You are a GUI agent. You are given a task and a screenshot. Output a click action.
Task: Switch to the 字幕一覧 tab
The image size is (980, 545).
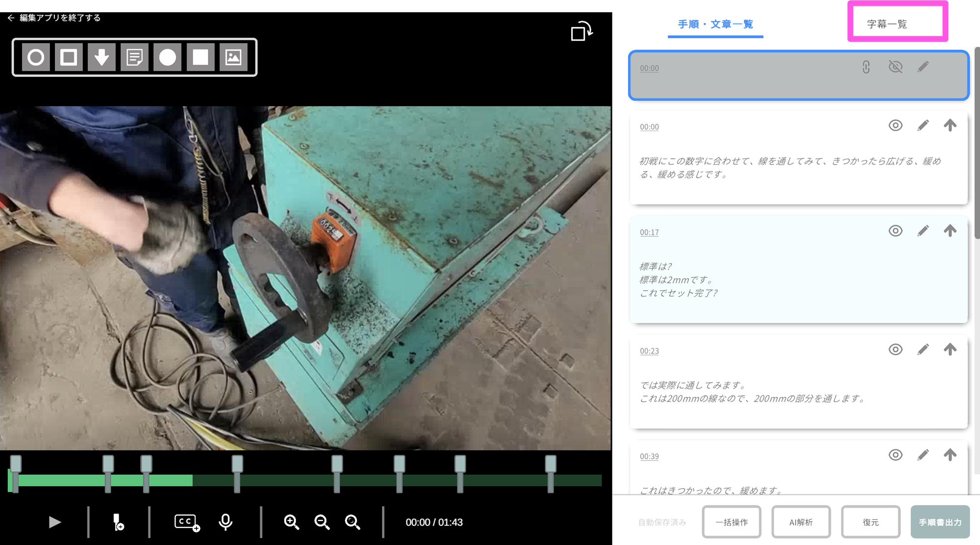point(887,24)
